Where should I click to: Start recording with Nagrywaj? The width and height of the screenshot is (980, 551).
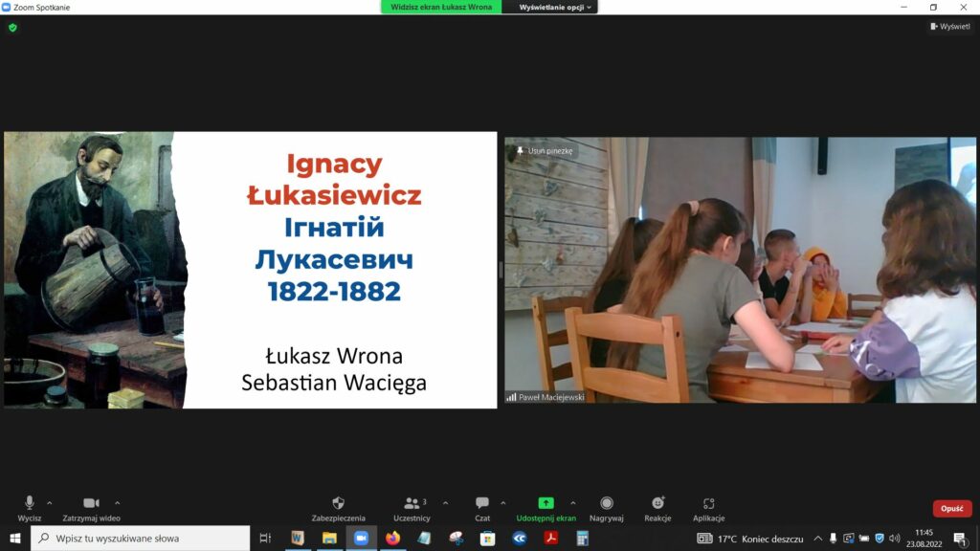click(x=607, y=506)
